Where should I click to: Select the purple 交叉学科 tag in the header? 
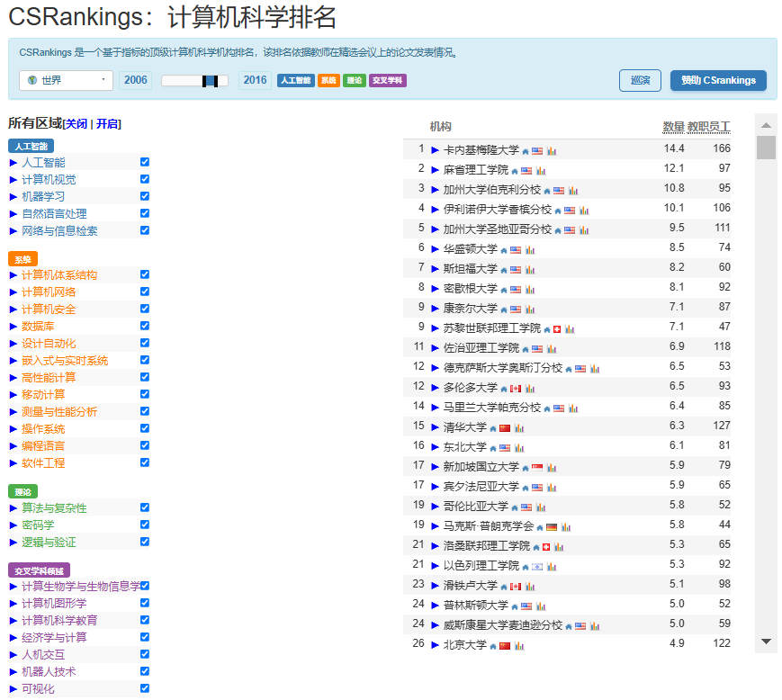point(388,81)
